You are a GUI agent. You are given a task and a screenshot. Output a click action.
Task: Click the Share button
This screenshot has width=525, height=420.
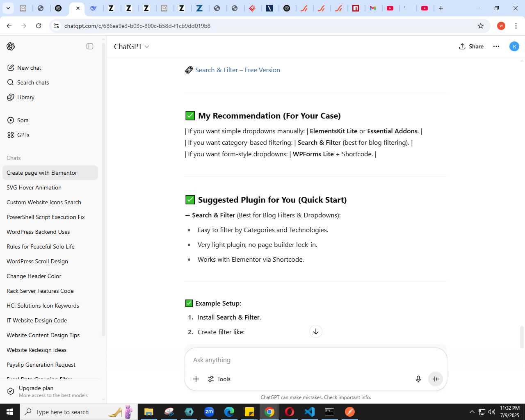[x=471, y=46]
